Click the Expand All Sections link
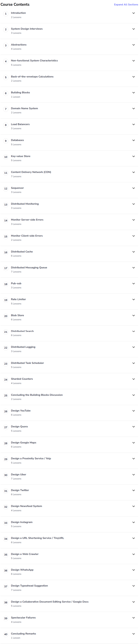The image size is (140, 644). pyautogui.click(x=126, y=4)
